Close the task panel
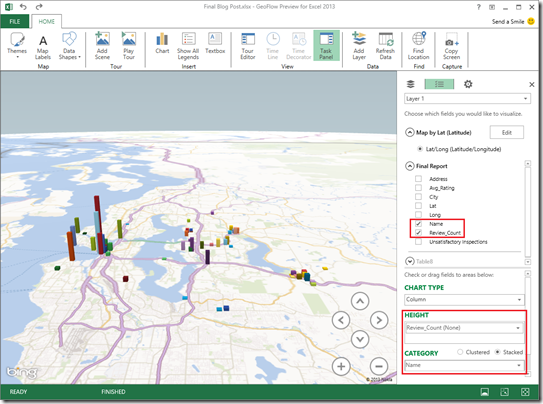The height and width of the screenshot is (404, 543). click(532, 84)
